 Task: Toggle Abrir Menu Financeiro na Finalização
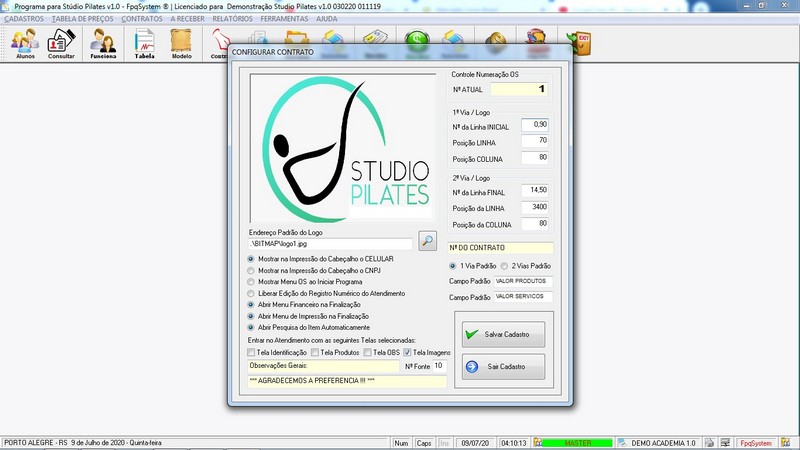(x=251, y=305)
